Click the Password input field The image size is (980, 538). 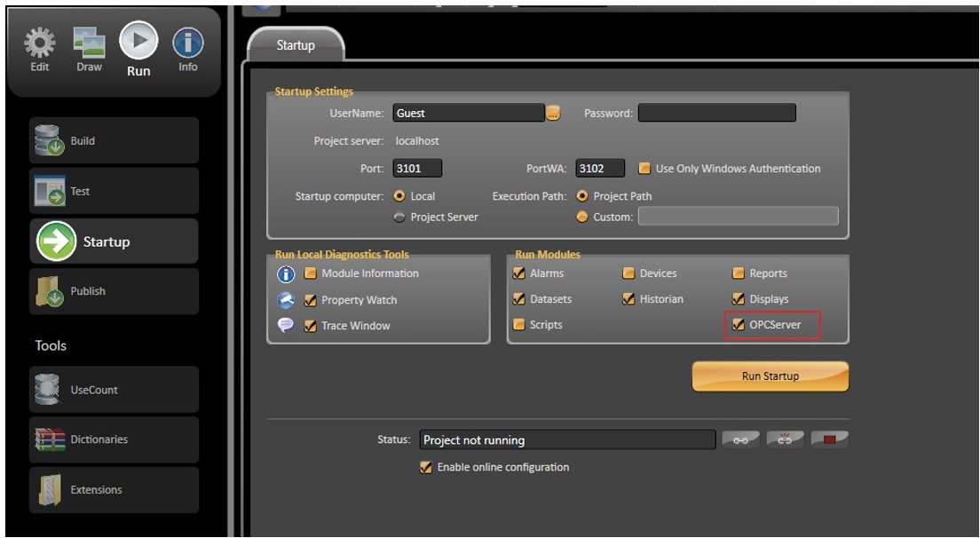point(716,114)
